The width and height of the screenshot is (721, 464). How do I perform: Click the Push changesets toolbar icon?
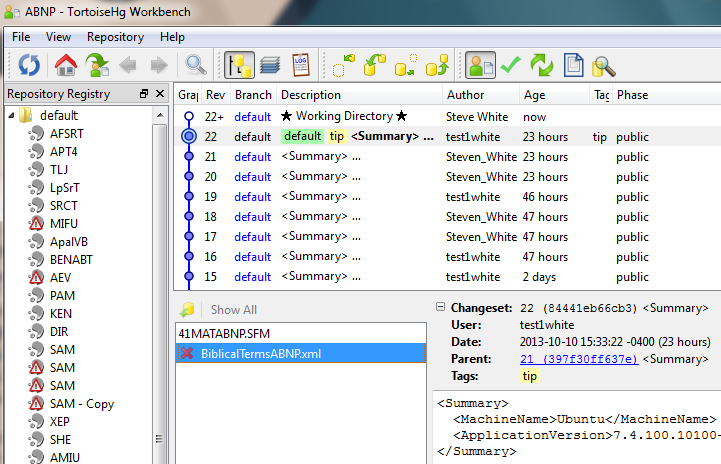[x=436, y=66]
